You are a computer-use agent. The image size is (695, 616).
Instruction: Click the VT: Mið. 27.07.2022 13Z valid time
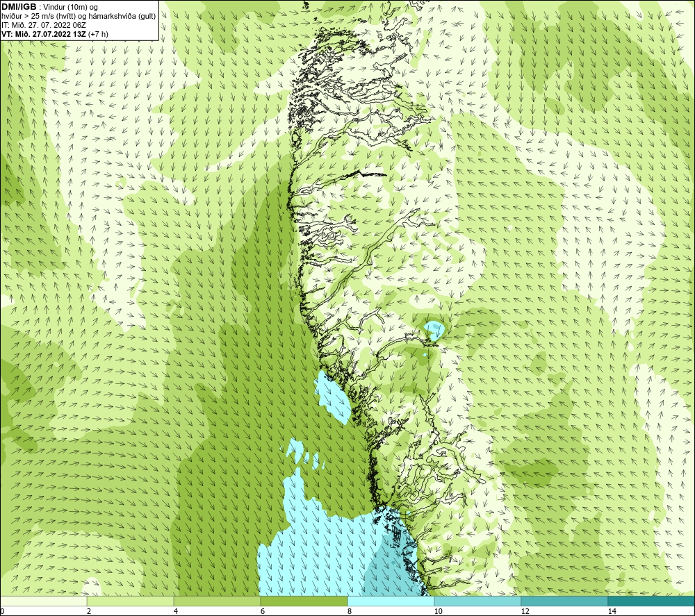[44, 33]
